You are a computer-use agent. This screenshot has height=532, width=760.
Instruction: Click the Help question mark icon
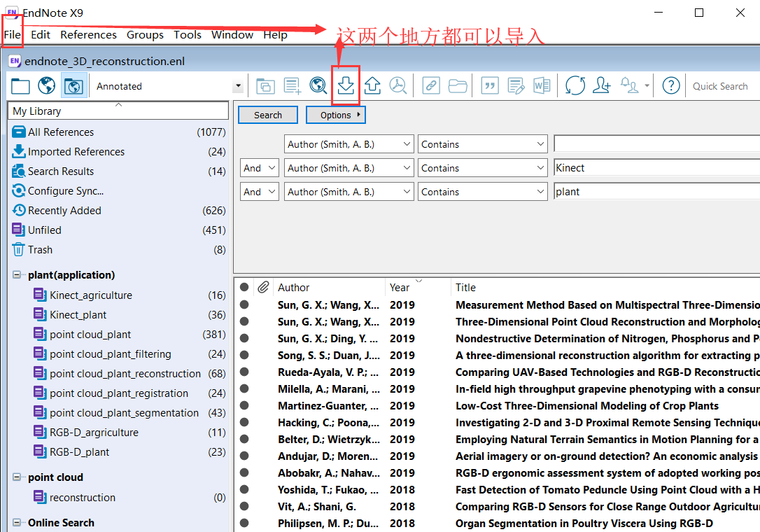point(671,86)
